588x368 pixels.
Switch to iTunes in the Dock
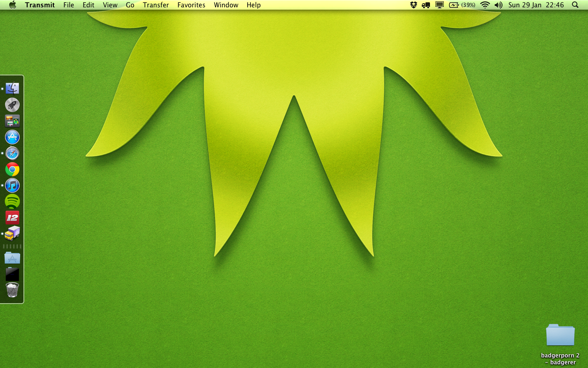12,185
